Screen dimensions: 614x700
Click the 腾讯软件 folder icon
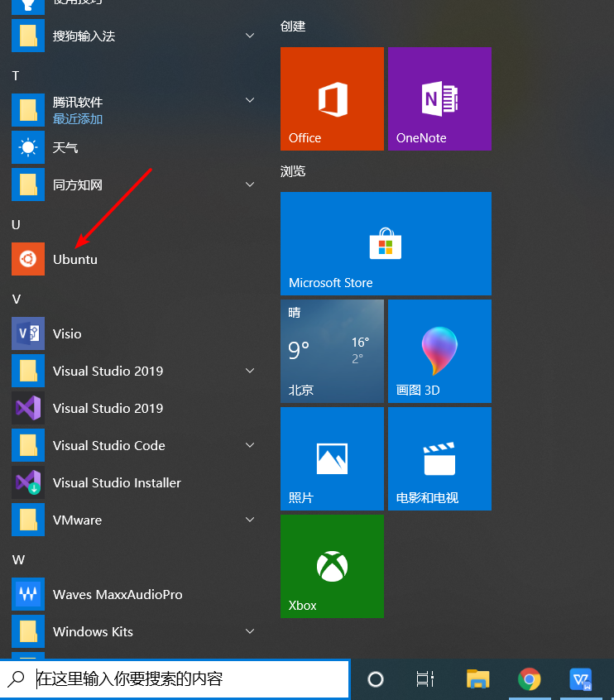[28, 110]
